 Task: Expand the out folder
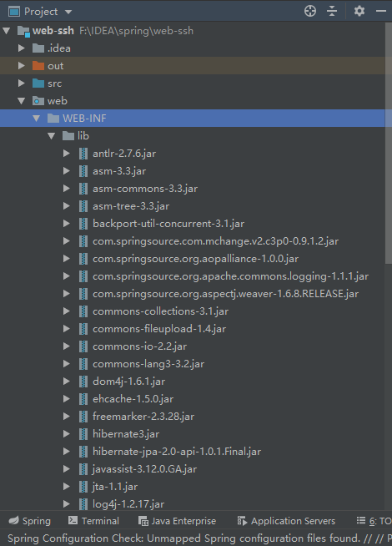pyautogui.click(x=22, y=65)
